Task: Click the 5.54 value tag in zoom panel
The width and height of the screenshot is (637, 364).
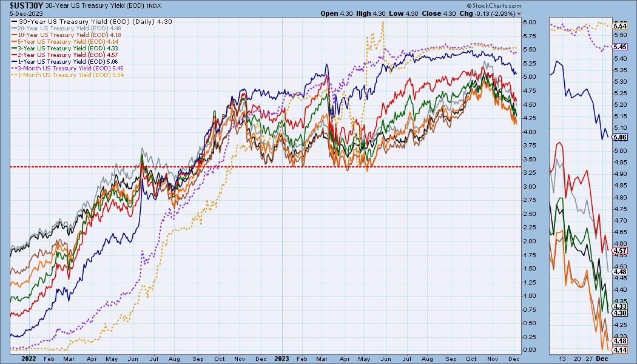Action: click(620, 26)
